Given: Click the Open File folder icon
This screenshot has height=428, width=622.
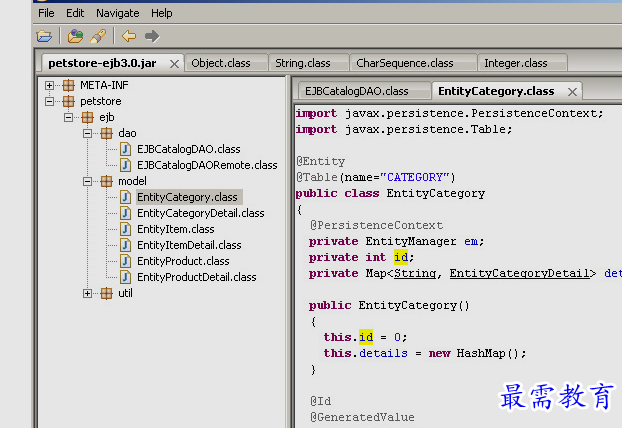Looking at the screenshot, I should click(44, 36).
